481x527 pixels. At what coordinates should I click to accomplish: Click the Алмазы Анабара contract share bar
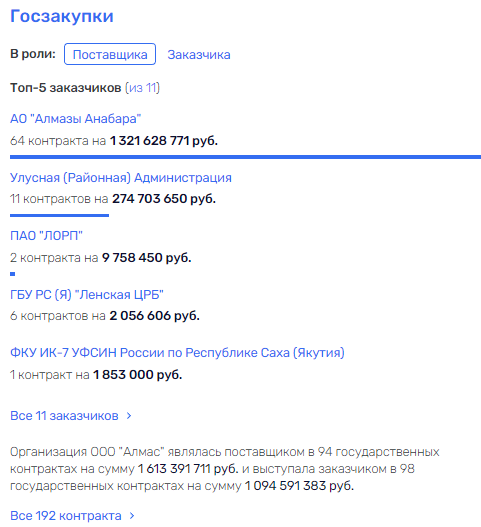[245, 157]
